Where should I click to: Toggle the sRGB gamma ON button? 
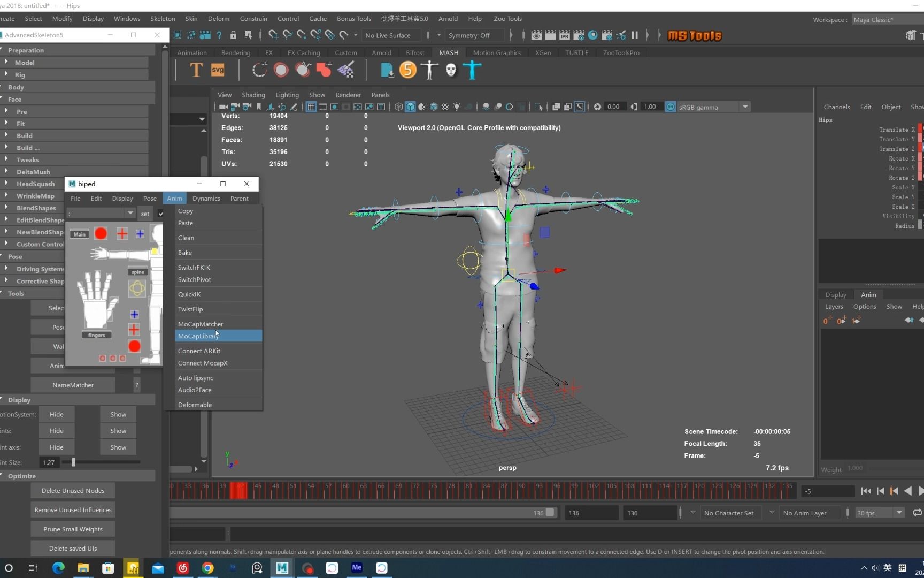pyautogui.click(x=670, y=107)
